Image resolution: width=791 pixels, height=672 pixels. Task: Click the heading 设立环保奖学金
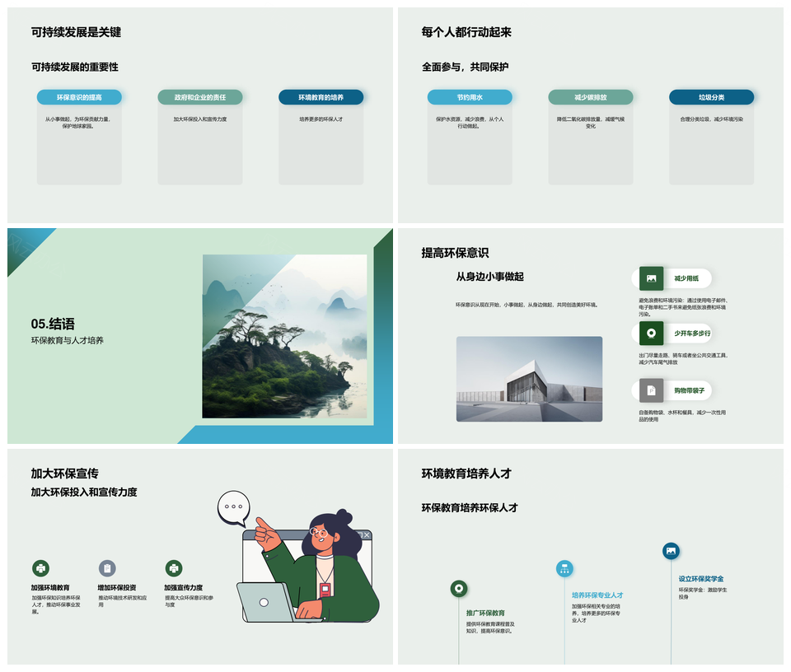[x=700, y=579]
